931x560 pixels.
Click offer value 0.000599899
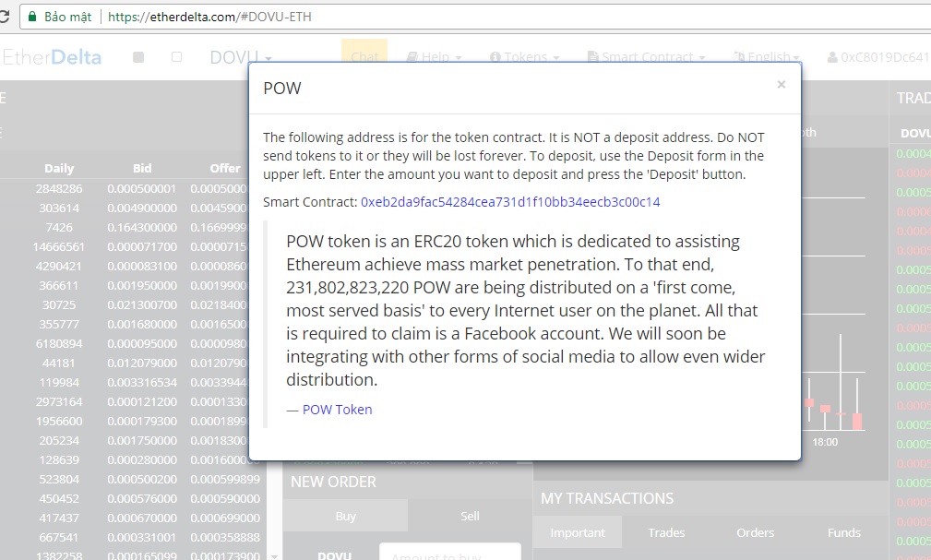tap(225, 480)
